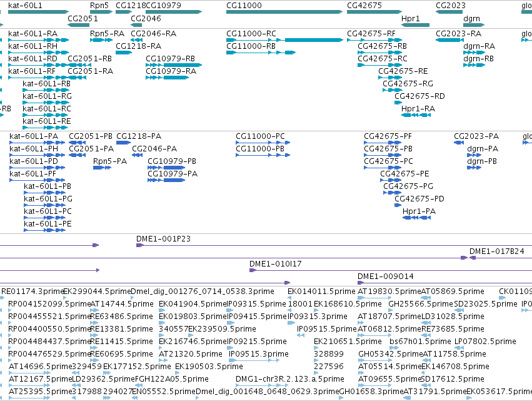Click the CG42675 gene label
Screen dimensions: 532x401
pos(364,6)
